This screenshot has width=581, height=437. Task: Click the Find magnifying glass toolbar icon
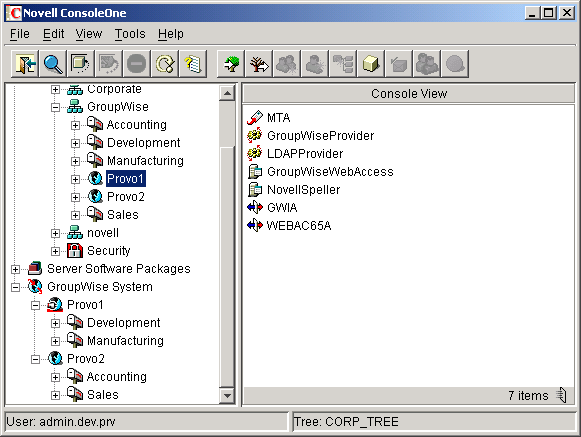click(53, 64)
